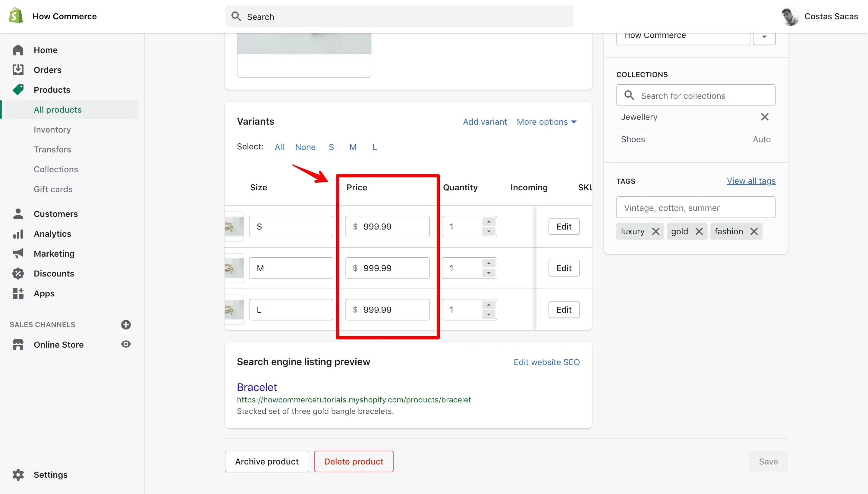Add a sales channel with plus icon
Image resolution: width=868 pixels, height=494 pixels.
(126, 325)
